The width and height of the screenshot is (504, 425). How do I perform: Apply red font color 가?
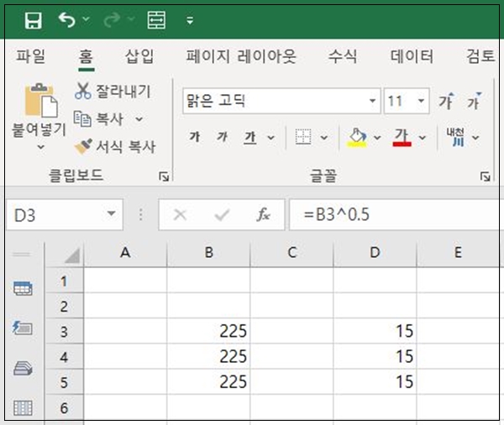(x=402, y=138)
